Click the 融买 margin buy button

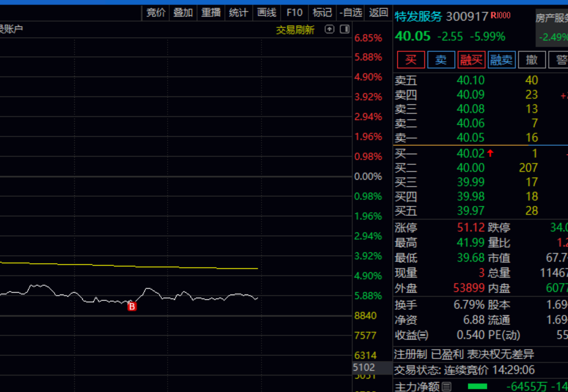[471, 59]
